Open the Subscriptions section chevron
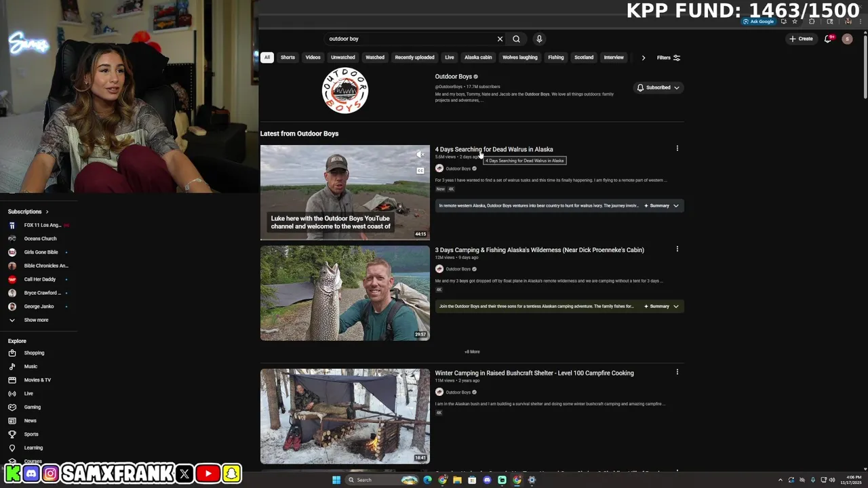868x488 pixels. coord(47,211)
